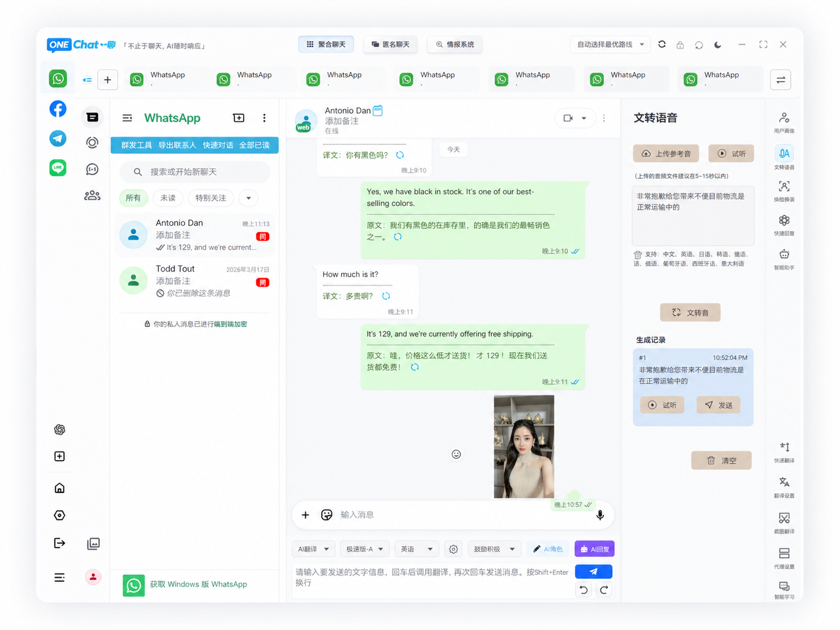Toggle the lock icon in title bar
This screenshot has height=630, width=840.
pyautogui.click(x=680, y=45)
